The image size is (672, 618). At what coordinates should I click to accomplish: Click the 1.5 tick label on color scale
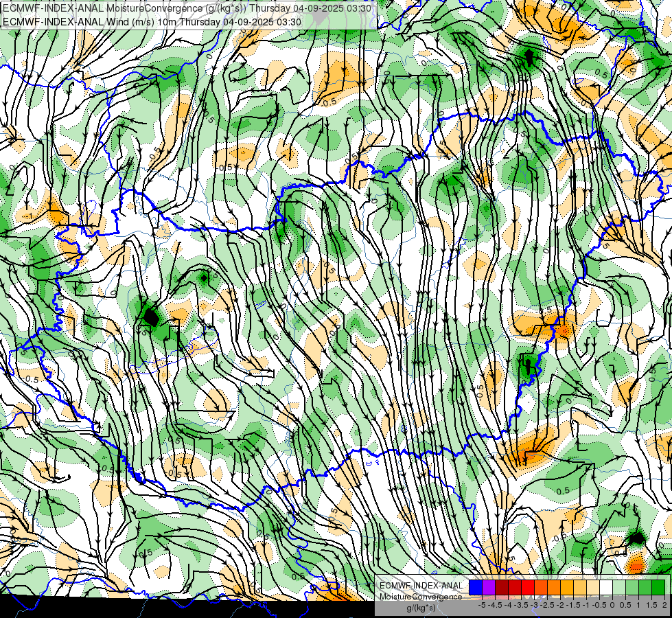pos(651,605)
